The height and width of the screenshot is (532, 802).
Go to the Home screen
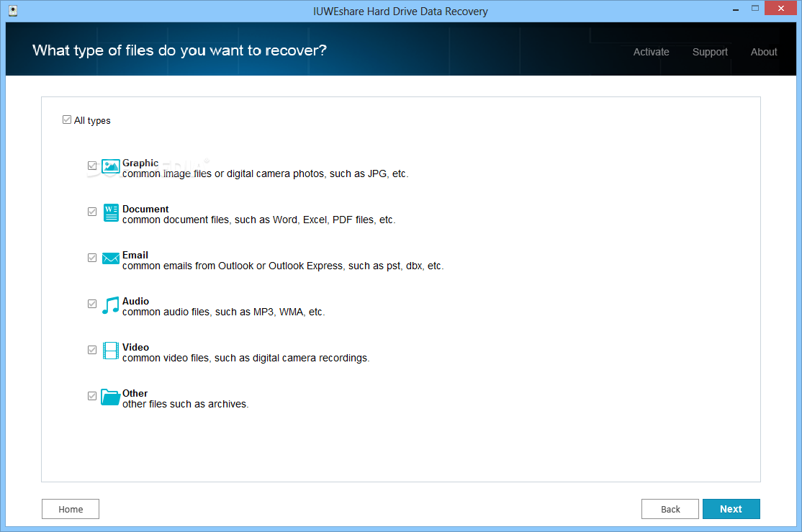point(71,509)
